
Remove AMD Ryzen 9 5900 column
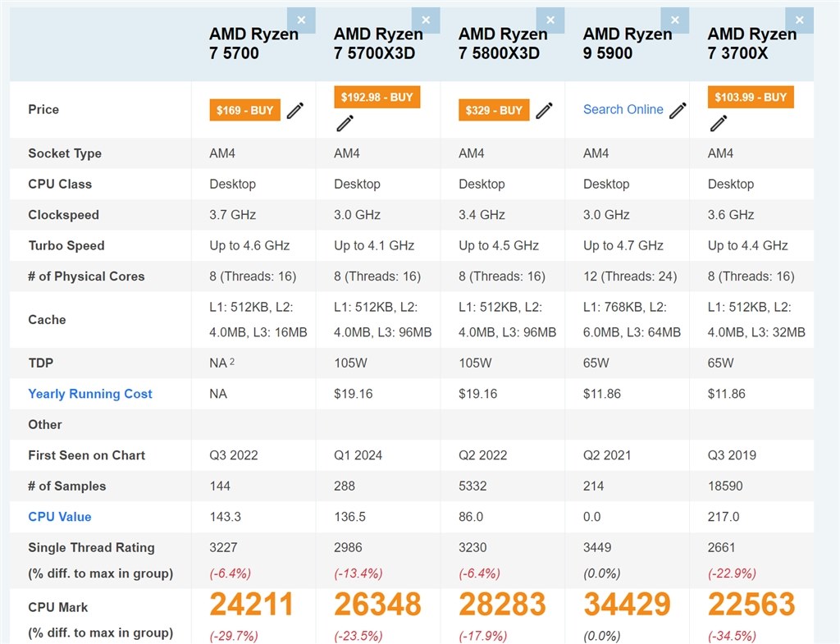675,21
